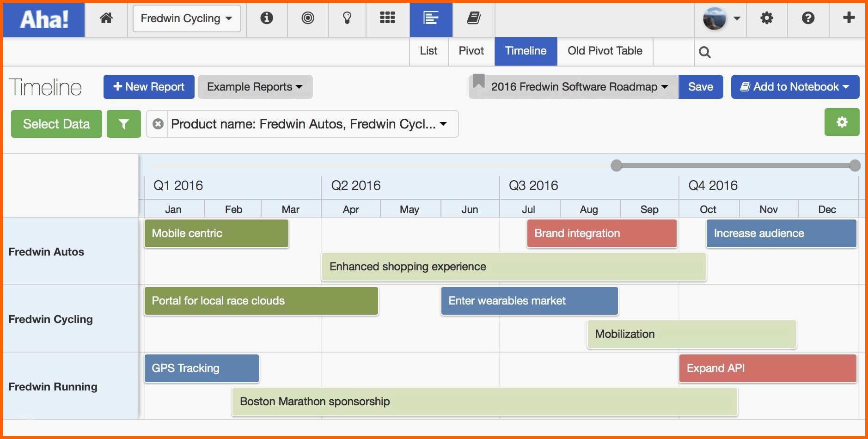The width and height of the screenshot is (868, 439).
Task: Select the Increase audience bar
Action: (782, 233)
